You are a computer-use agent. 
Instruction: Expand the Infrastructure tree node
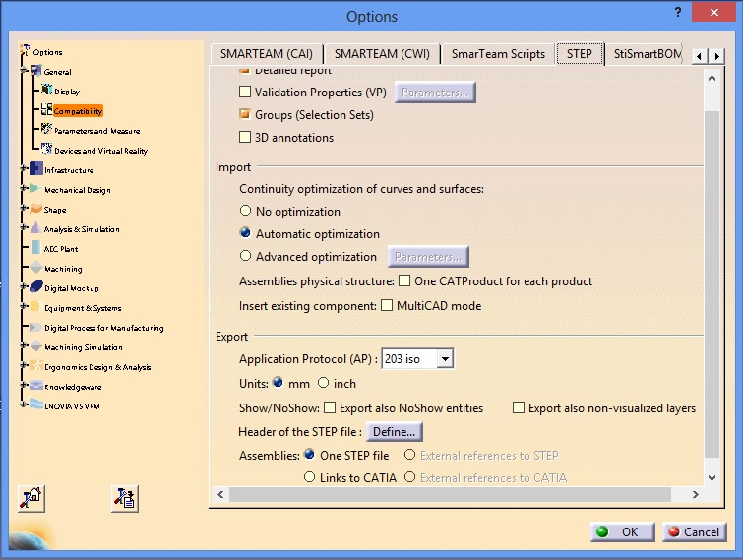coord(23,168)
